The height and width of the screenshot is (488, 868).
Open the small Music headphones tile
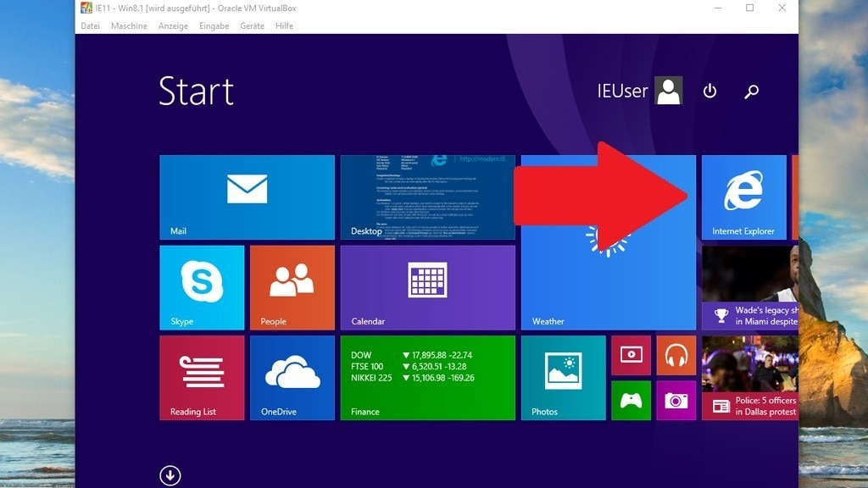[676, 355]
